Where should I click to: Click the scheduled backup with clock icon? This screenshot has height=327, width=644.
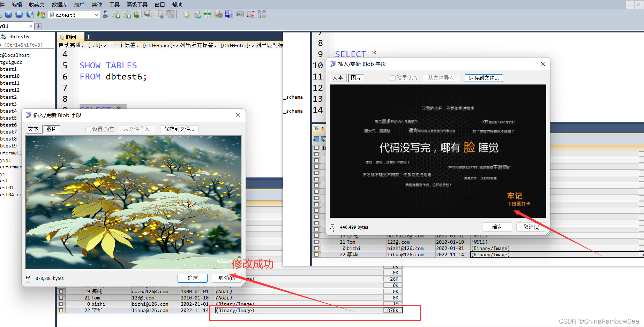click(229, 14)
